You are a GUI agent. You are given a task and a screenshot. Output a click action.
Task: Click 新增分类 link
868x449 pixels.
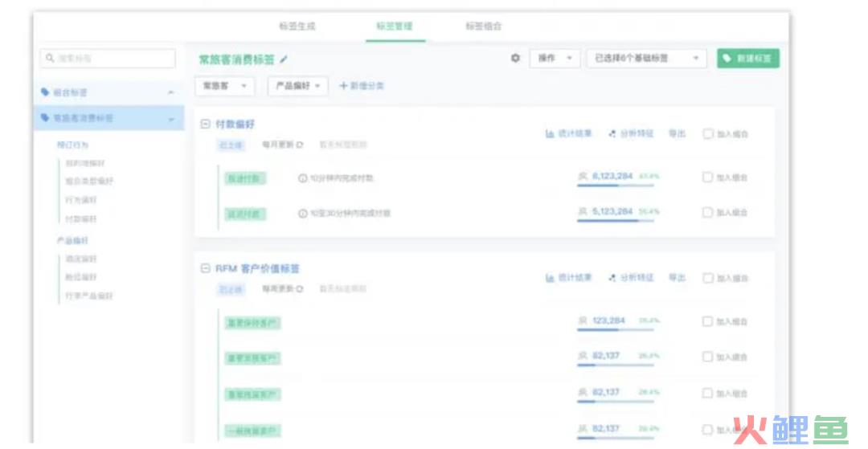pos(362,86)
